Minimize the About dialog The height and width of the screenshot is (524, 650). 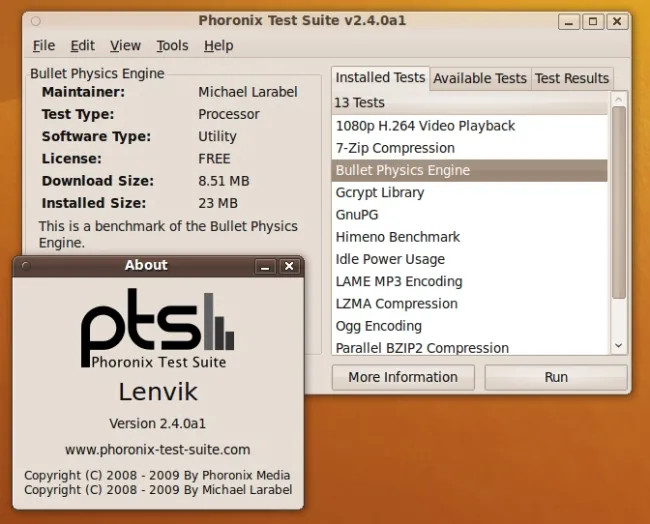tap(265, 266)
